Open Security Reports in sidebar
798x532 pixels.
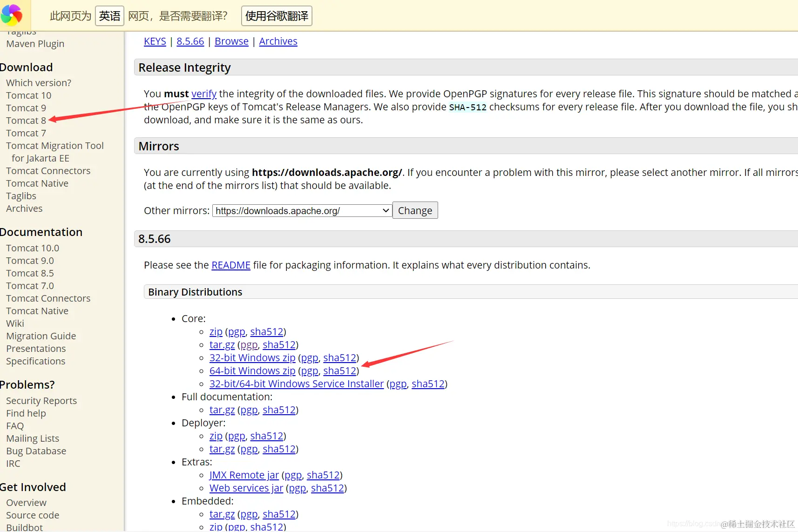tap(41, 401)
